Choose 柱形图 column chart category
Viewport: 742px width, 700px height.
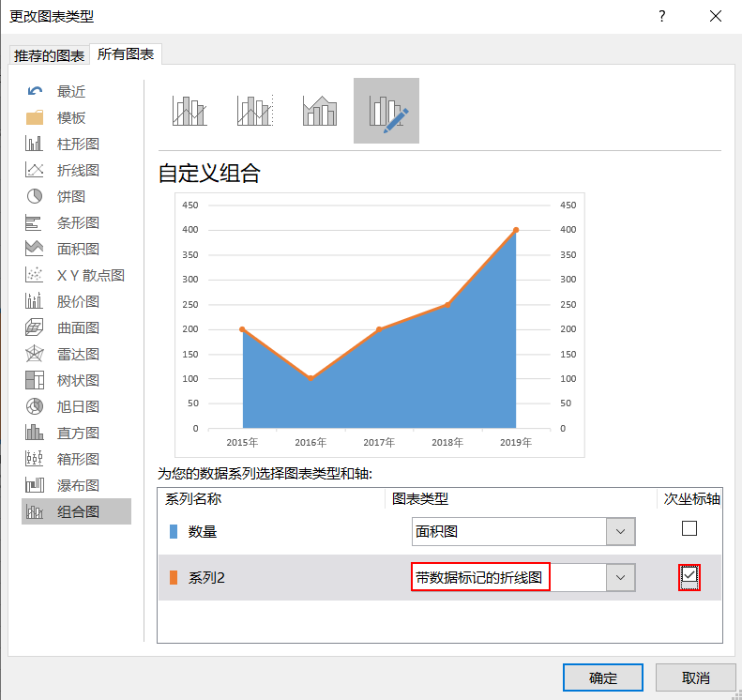(x=76, y=144)
